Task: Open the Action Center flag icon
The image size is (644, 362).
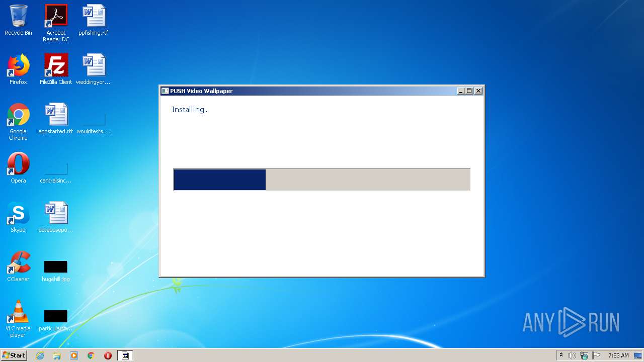Action: point(596,355)
